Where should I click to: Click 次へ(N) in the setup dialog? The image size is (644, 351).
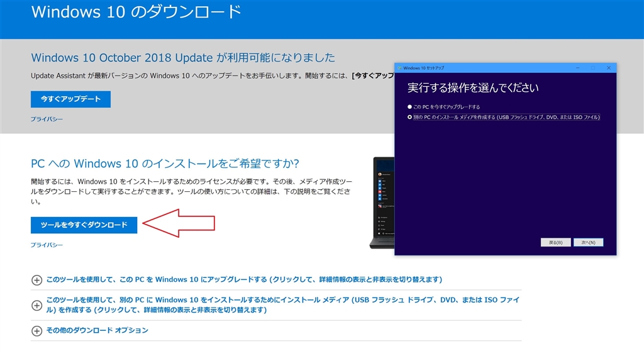tap(588, 243)
